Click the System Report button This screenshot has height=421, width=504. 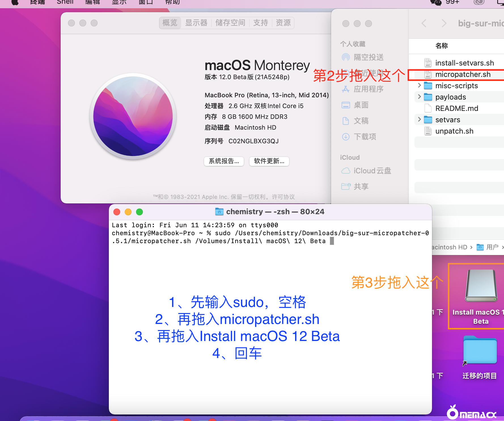click(224, 161)
